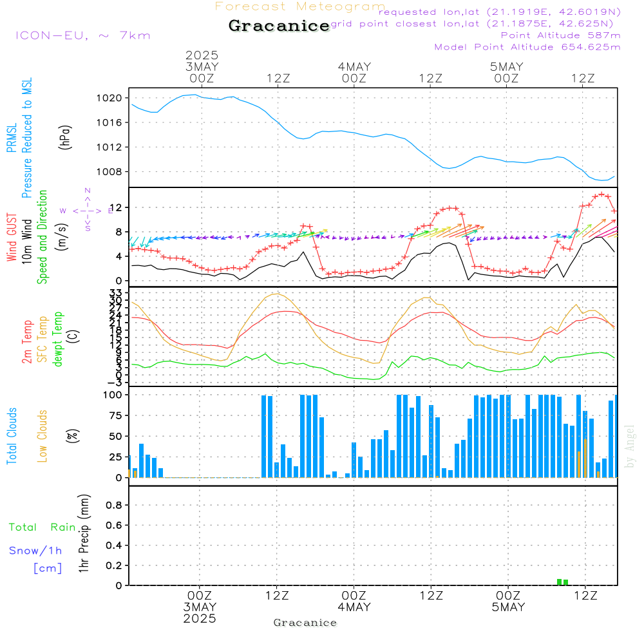644x644 pixels.
Task: Click the "(hPa)" unit label
Action: [x=65, y=137]
